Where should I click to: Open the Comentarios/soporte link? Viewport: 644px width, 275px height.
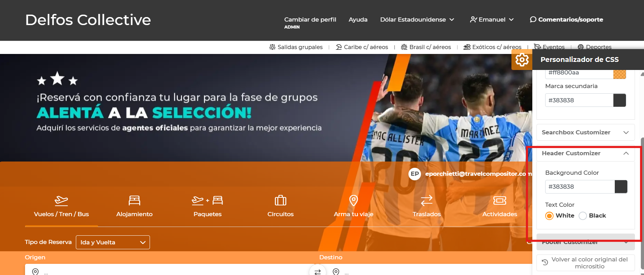coord(566,19)
